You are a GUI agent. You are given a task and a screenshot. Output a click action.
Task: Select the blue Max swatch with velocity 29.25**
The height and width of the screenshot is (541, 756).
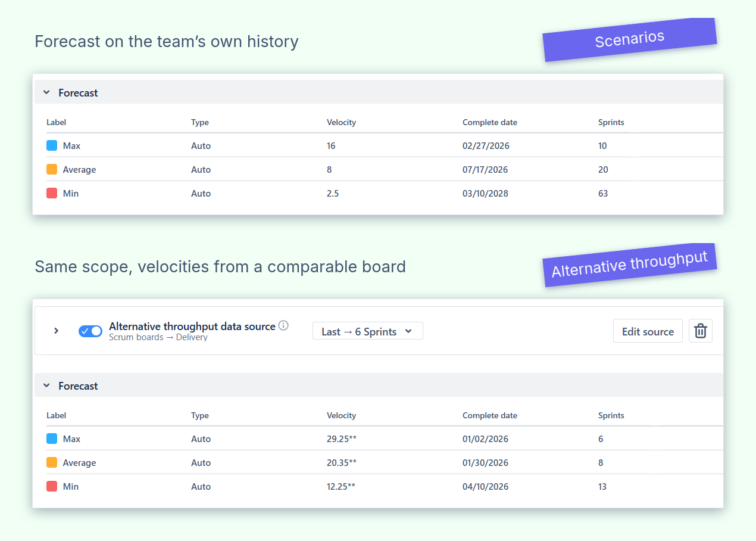(x=52, y=439)
